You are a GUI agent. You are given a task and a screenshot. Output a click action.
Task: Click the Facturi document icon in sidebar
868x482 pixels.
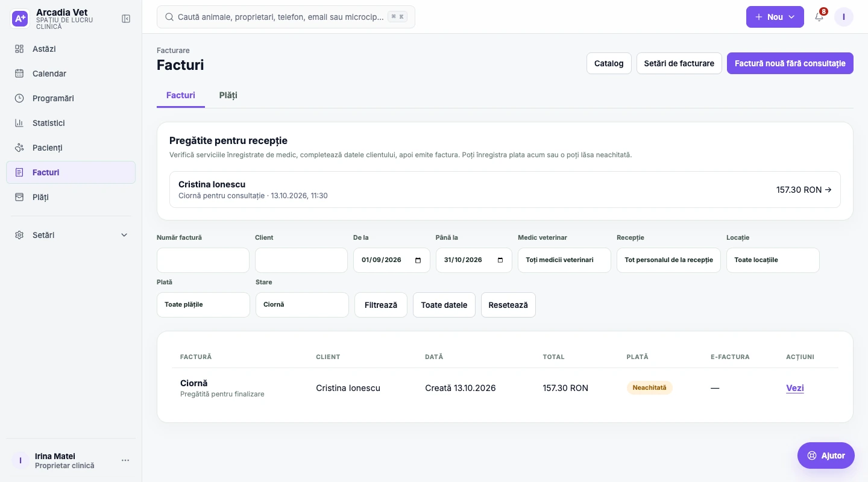point(19,172)
